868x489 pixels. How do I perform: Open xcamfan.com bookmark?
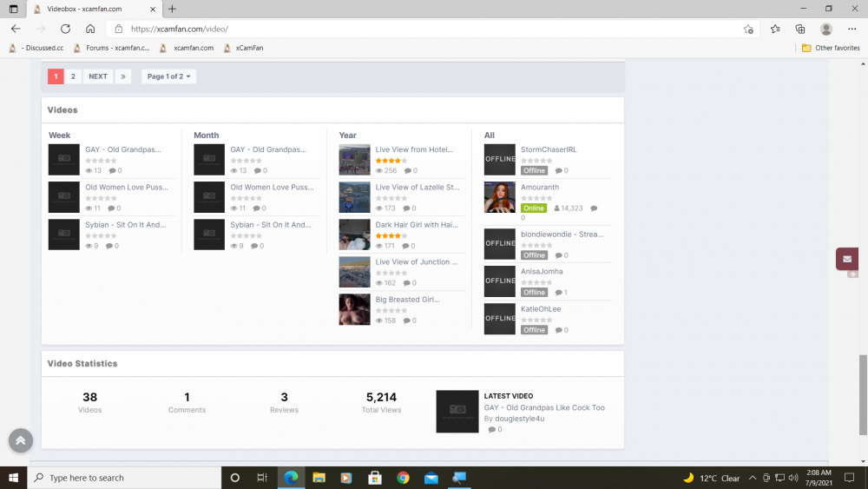pyautogui.click(x=187, y=48)
